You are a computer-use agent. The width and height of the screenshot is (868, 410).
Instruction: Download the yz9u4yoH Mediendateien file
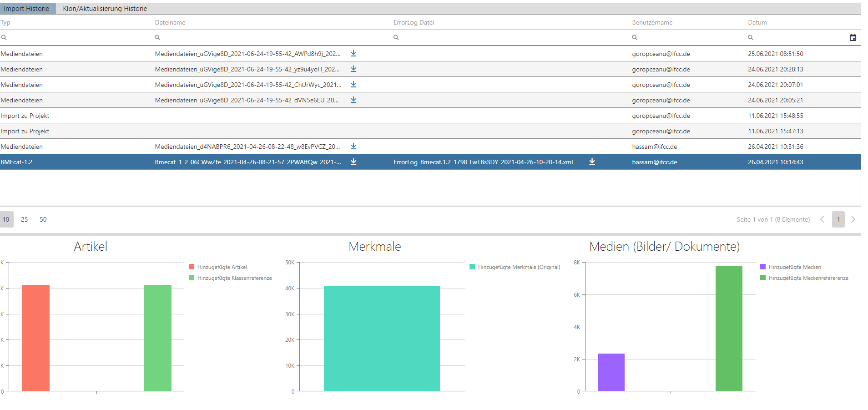coord(353,69)
